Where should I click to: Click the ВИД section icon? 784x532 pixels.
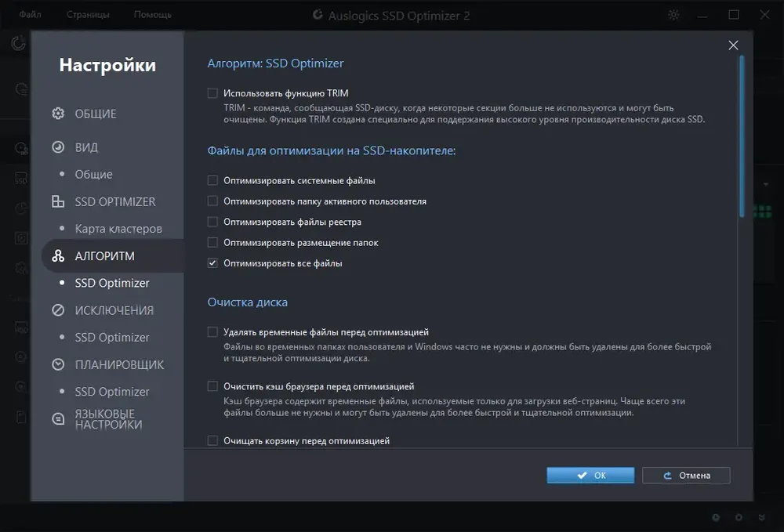[x=58, y=147]
